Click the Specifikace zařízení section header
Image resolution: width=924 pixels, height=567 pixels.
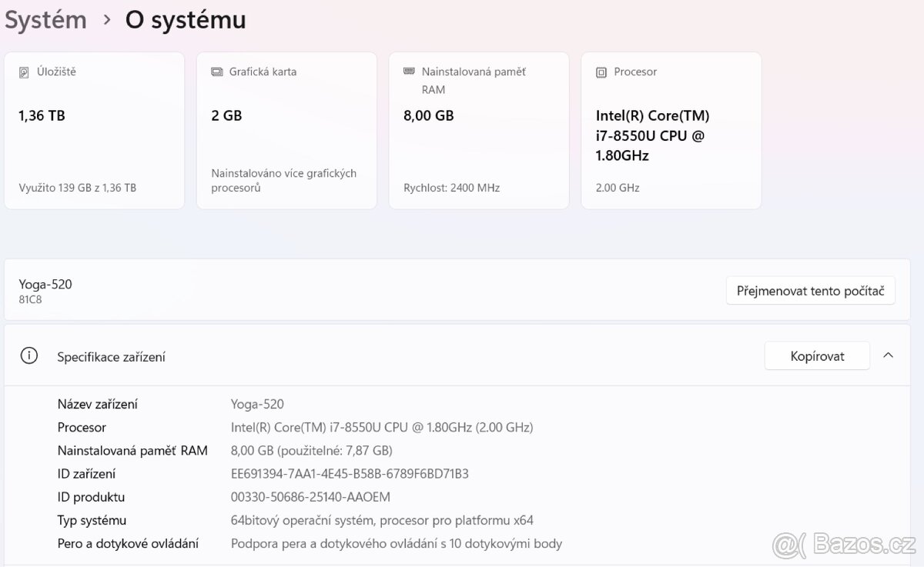pyautogui.click(x=112, y=357)
